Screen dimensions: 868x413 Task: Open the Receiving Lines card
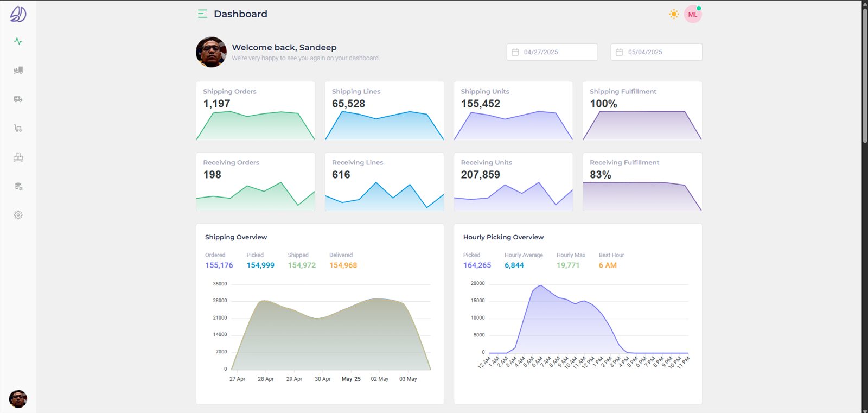(x=385, y=182)
